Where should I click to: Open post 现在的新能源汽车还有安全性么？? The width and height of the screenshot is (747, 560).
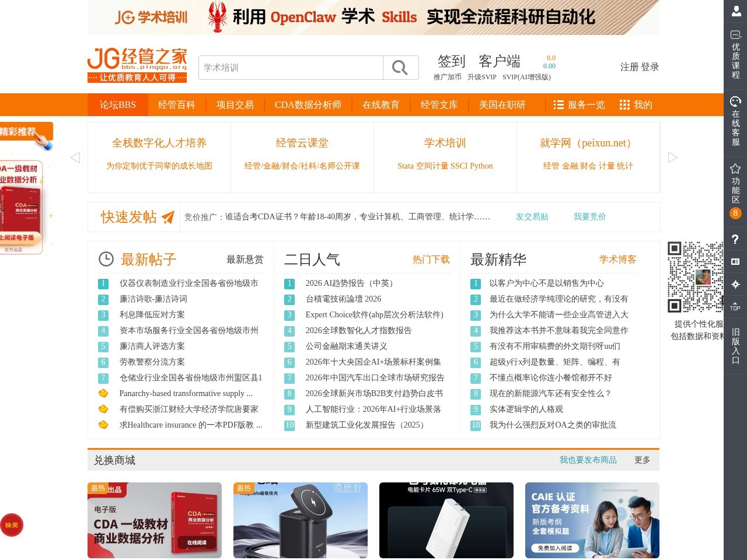550,394
